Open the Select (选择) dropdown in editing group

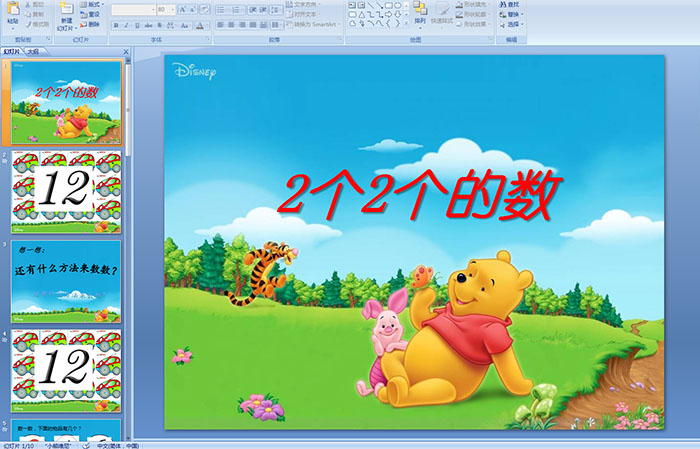click(513, 24)
